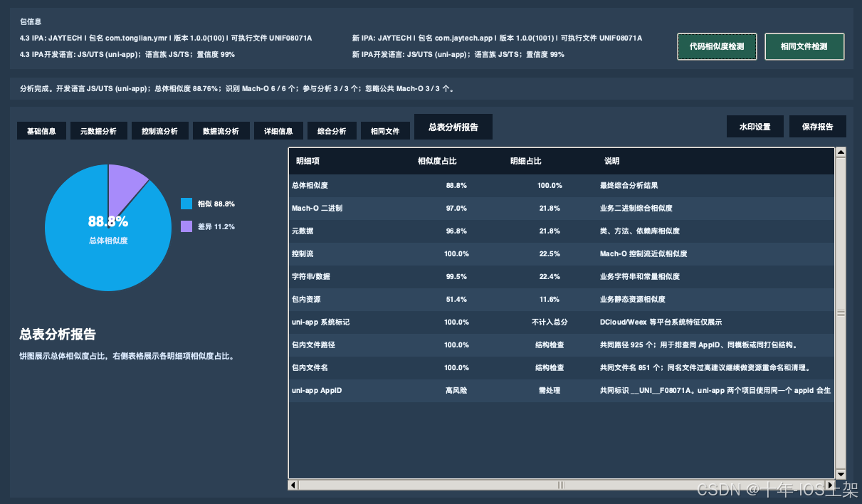Click the 明细项 column header

[308, 161]
